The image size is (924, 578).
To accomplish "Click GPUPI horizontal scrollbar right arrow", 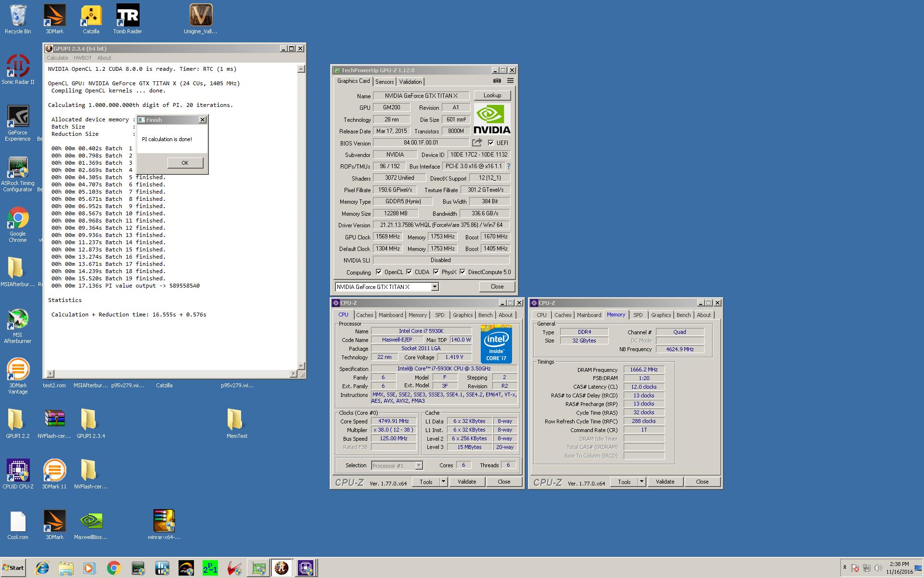I will coord(294,374).
